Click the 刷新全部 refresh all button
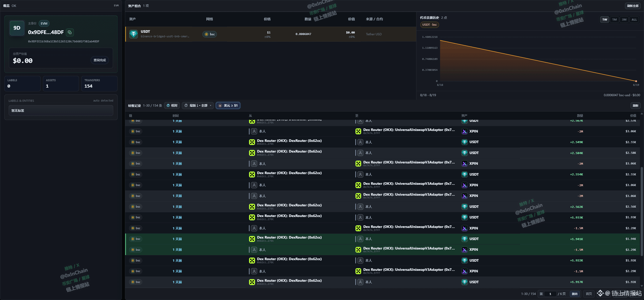The height and width of the screenshot is (300, 644). pyautogui.click(x=633, y=6)
